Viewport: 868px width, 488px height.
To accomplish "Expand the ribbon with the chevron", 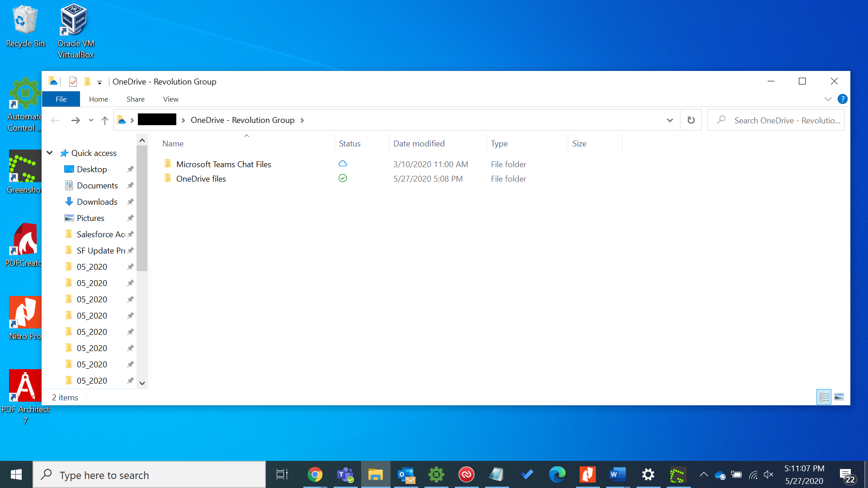I will pos(828,99).
